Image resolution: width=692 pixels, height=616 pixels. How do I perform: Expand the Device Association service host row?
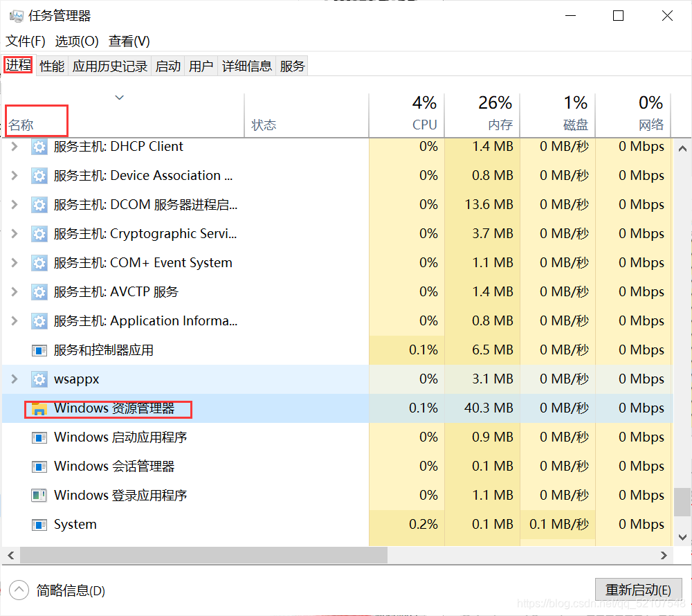tap(14, 176)
